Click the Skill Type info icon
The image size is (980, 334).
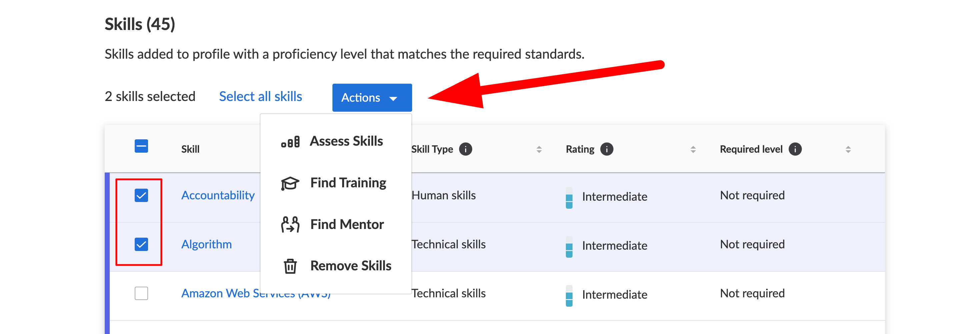[x=465, y=149]
